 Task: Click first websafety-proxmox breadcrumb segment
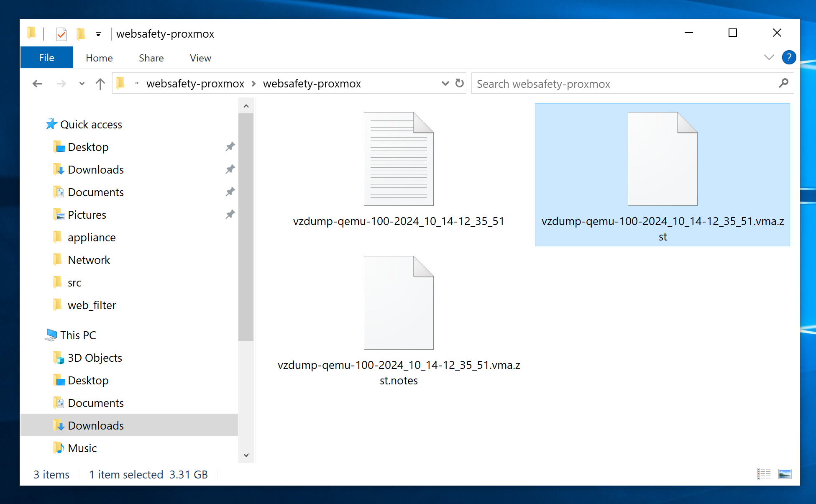point(195,84)
